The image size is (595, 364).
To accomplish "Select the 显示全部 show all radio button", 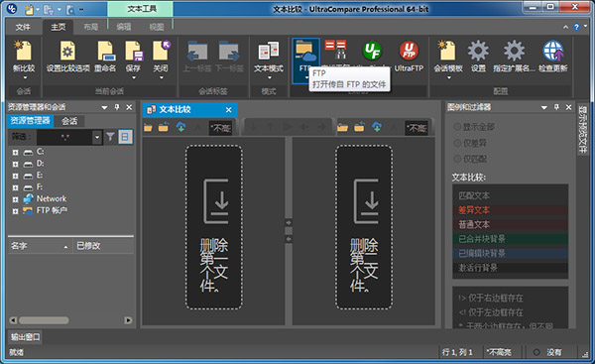I will tap(457, 127).
